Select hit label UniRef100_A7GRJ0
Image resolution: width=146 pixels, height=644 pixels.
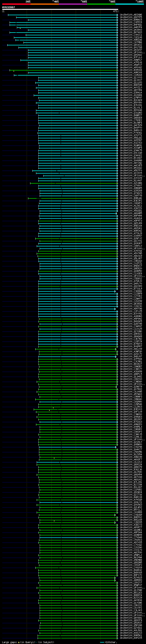(x=131, y=281)
